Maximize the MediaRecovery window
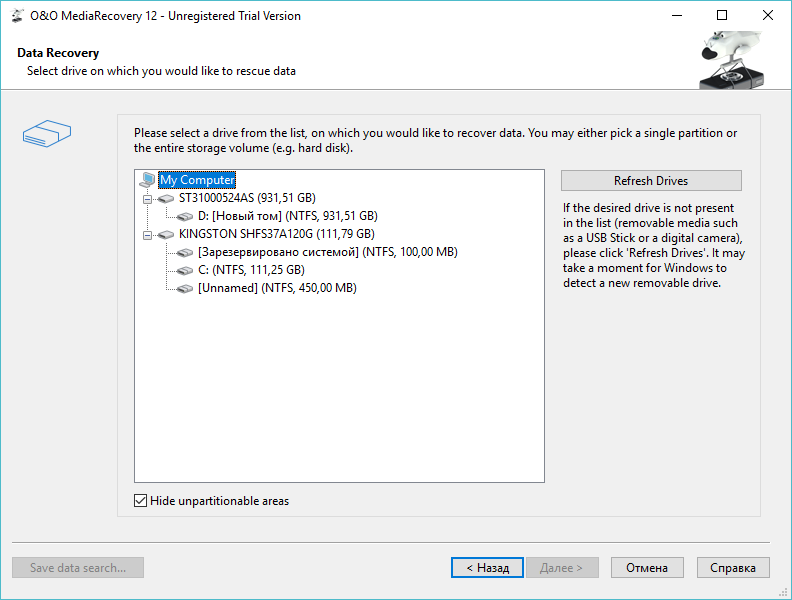 [722, 16]
